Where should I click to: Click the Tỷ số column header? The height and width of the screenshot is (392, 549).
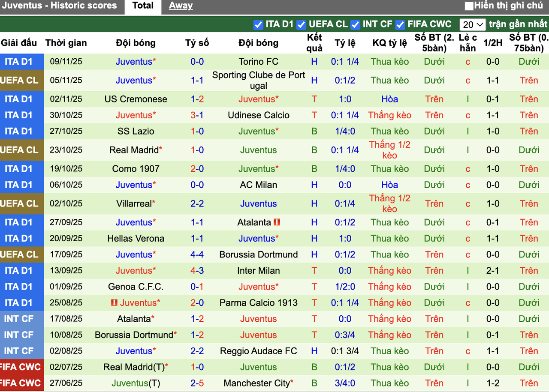(x=197, y=43)
